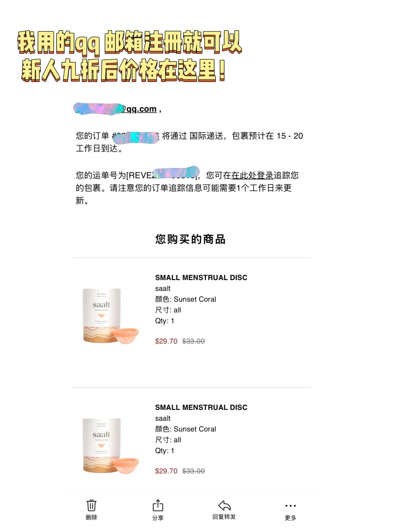Click the 您购买的商品 section heading
The width and height of the screenshot is (399, 532).
(190, 239)
